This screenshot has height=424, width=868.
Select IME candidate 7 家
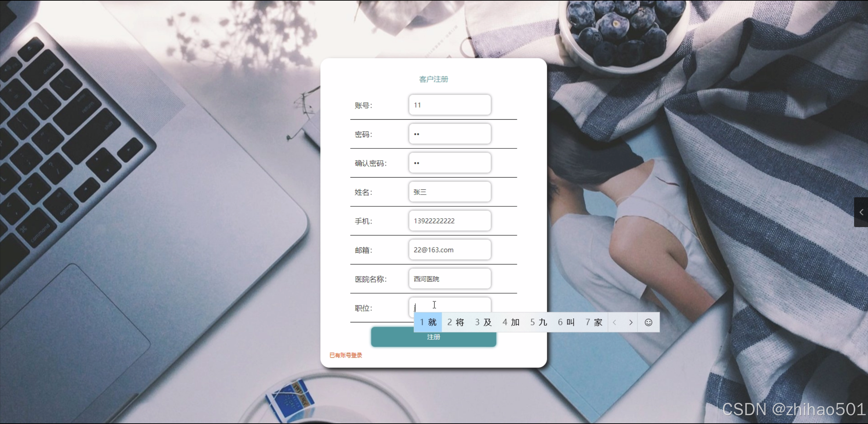pos(594,322)
